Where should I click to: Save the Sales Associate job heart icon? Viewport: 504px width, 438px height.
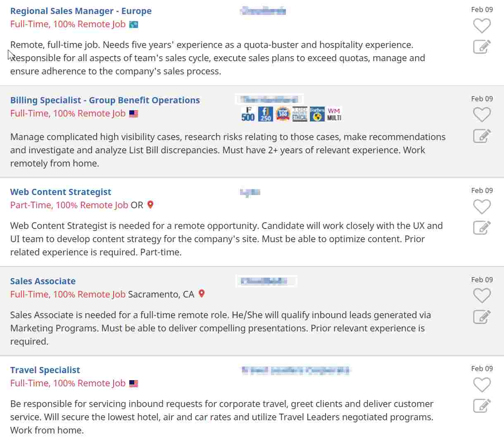pos(482,296)
